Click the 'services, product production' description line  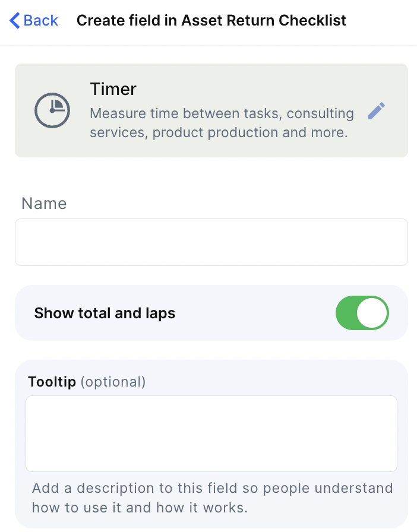(218, 132)
